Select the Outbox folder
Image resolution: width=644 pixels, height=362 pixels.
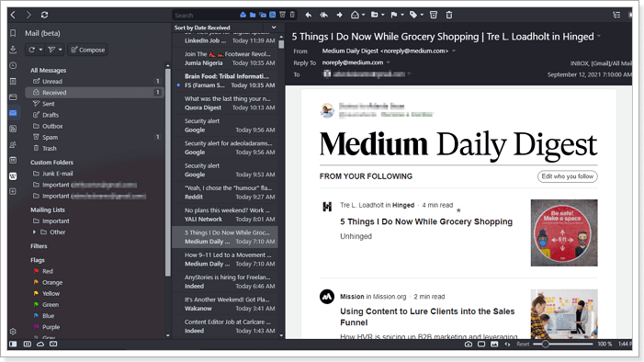coord(96,126)
